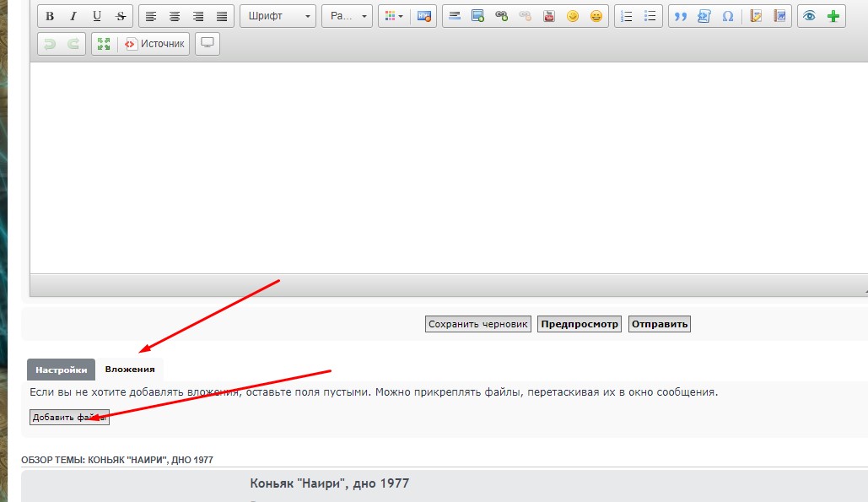
Task: Insert special character omega symbol
Action: [727, 16]
